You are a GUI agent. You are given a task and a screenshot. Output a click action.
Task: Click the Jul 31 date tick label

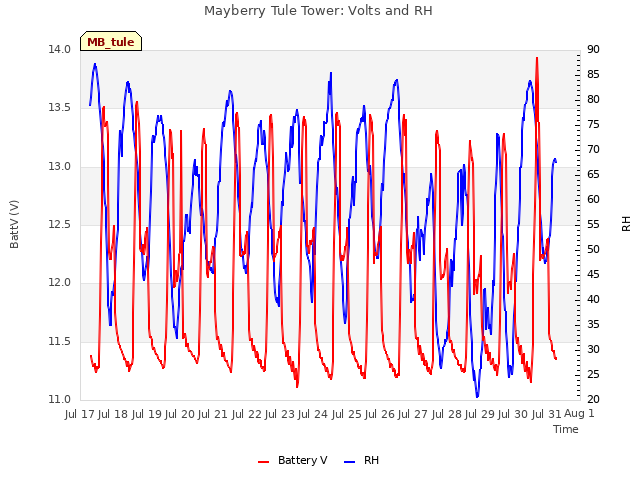[547, 414]
